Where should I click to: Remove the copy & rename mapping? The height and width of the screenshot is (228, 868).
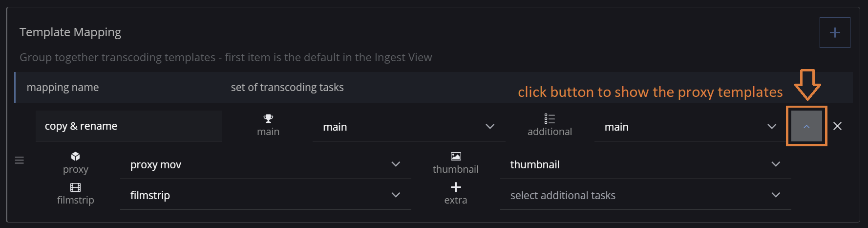coord(837,126)
